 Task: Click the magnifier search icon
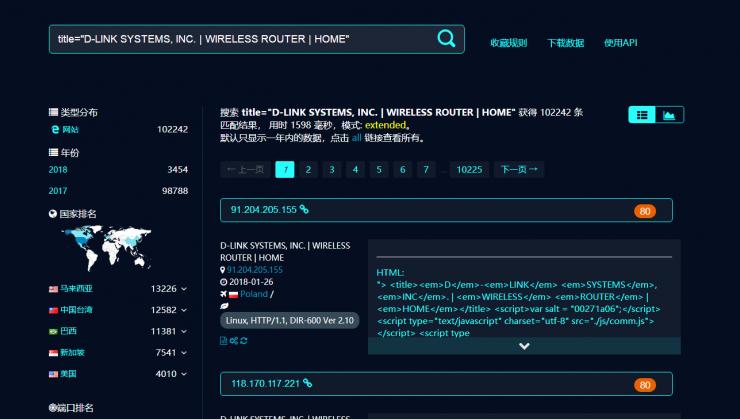446,39
